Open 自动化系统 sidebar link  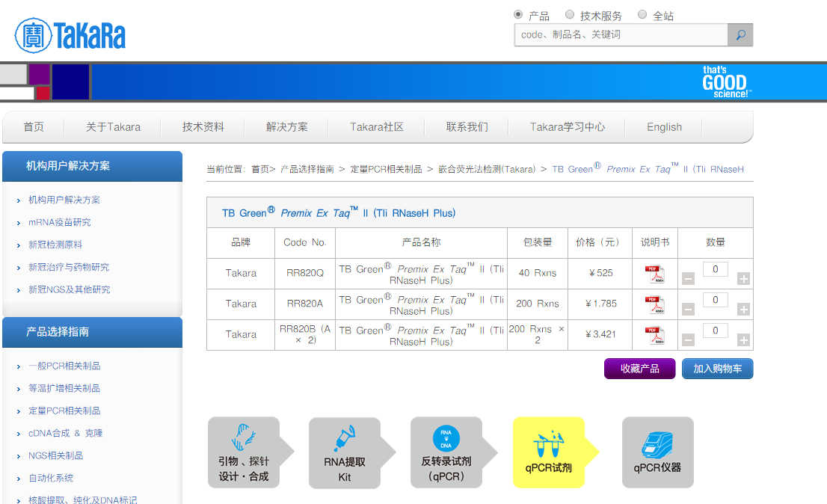(51, 478)
